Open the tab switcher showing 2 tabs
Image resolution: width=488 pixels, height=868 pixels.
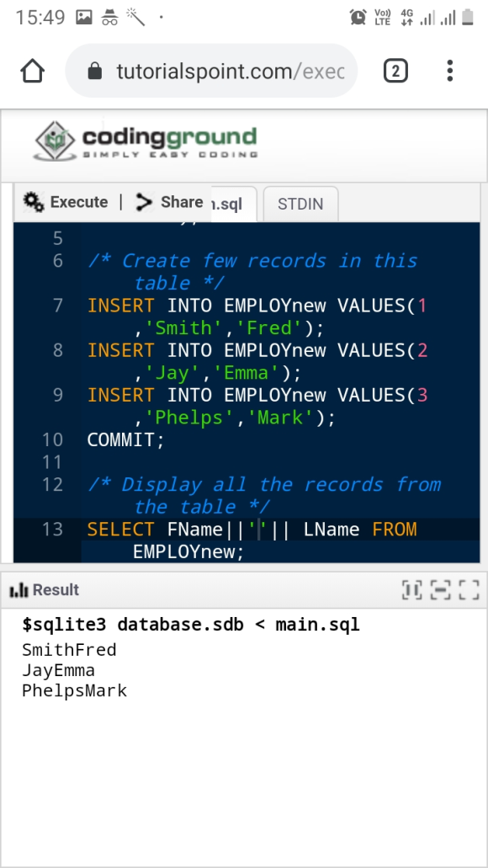(395, 71)
